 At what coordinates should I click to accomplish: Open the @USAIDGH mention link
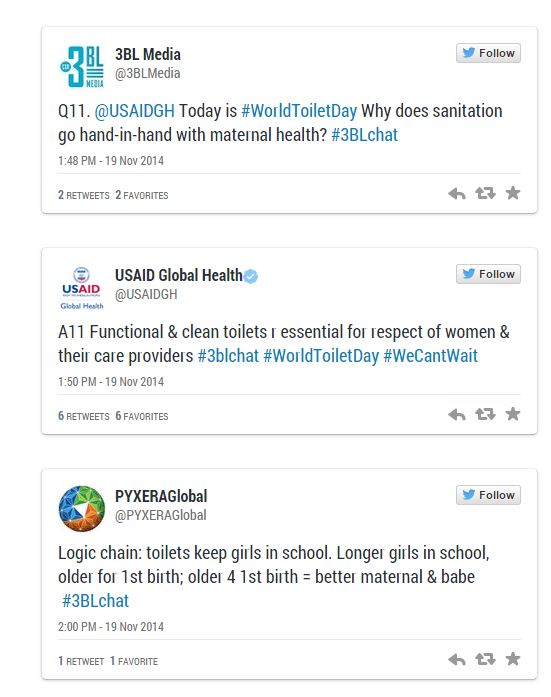click(x=135, y=111)
